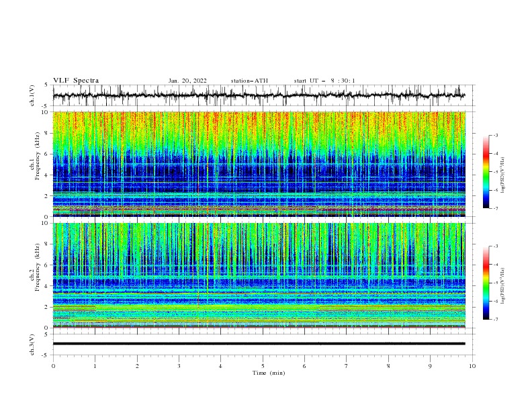
Task: Select the date text "Jan. 20, 2022"
Action: [x=187, y=81]
